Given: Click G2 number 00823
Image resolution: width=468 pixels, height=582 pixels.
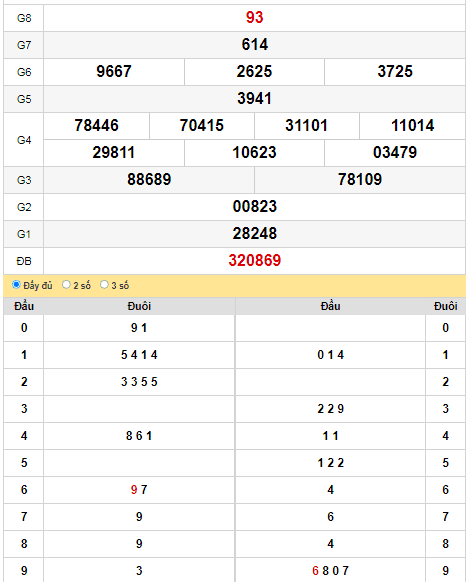Looking at the screenshot, I should click(255, 206).
